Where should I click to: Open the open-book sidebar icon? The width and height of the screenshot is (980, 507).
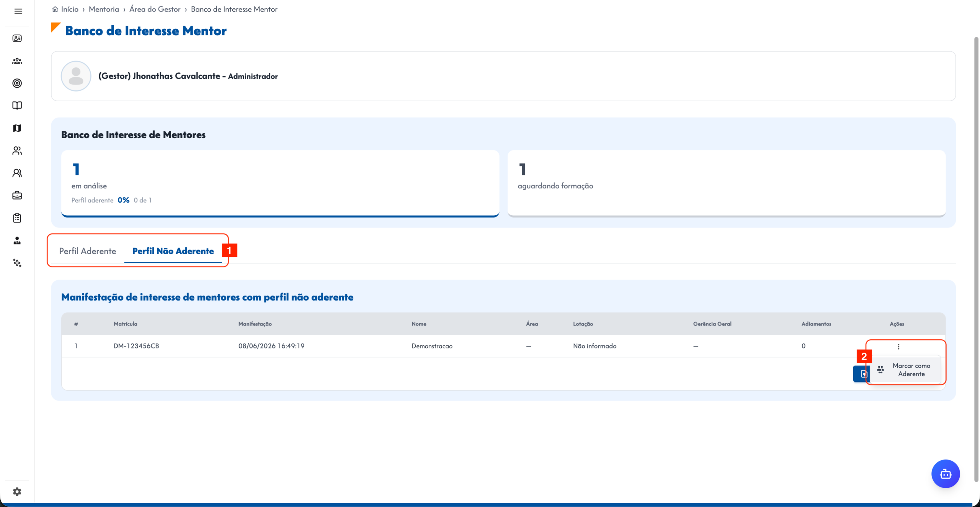click(17, 106)
